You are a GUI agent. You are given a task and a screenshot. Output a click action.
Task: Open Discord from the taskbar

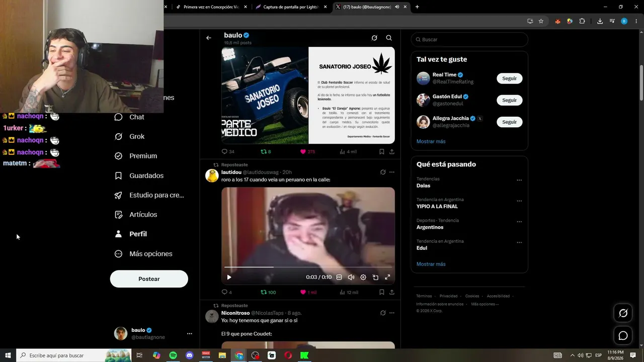[190, 355]
